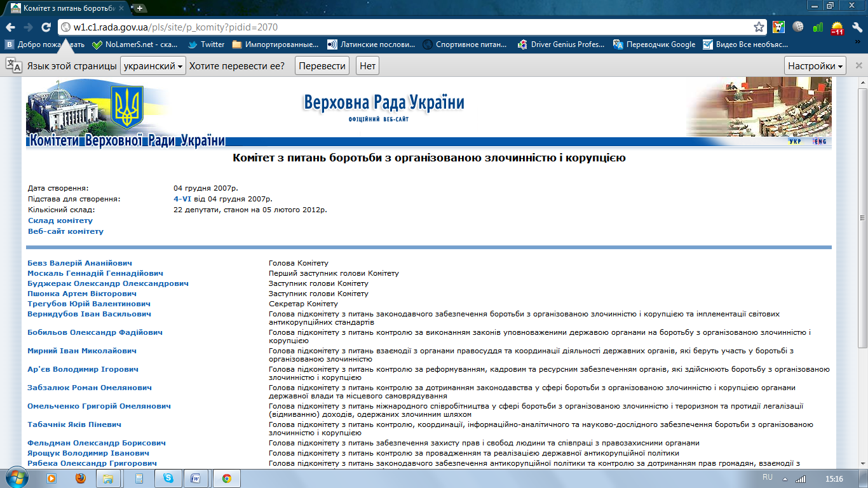Decline translation with the 'Нет' button

367,65
